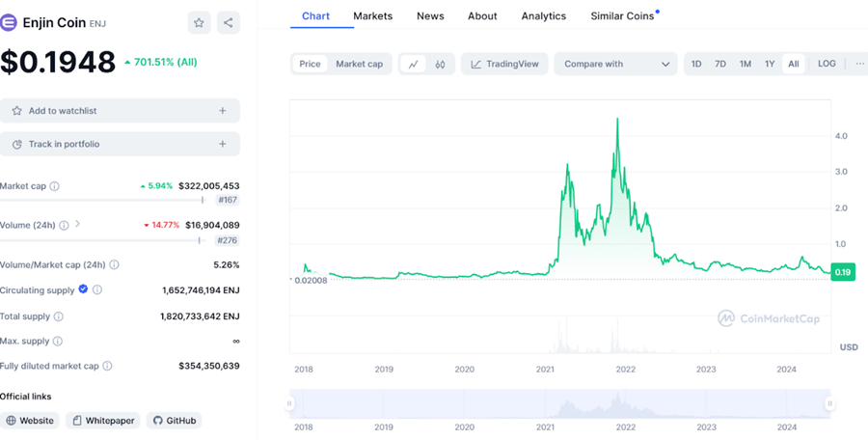Open the Analytics tab
This screenshot has width=868, height=440.
544,16
